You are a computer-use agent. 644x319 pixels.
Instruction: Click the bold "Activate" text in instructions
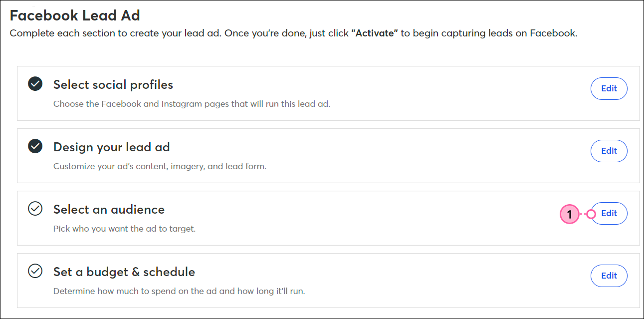tap(375, 34)
